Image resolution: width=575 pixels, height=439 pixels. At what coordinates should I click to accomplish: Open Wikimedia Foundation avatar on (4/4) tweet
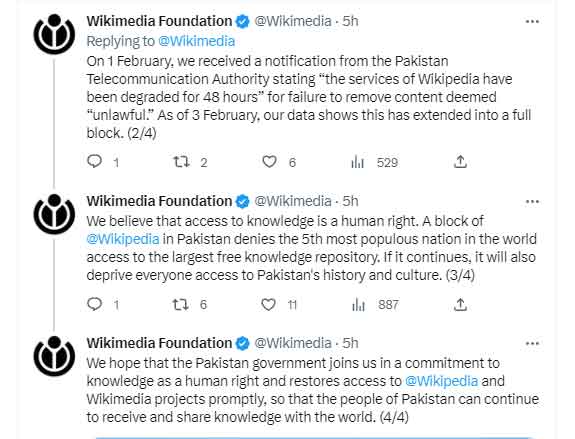pyautogui.click(x=54, y=356)
